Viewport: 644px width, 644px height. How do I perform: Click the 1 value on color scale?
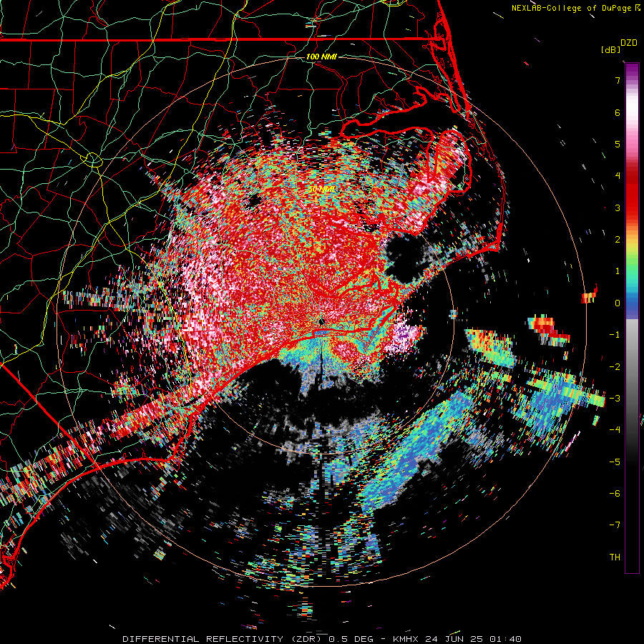point(618,271)
